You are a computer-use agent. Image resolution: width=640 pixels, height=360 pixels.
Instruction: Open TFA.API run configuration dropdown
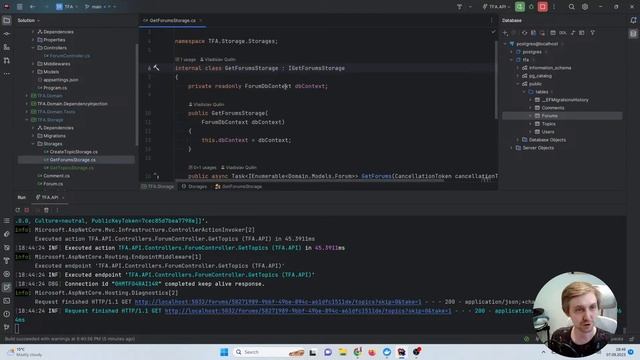(x=496, y=7)
